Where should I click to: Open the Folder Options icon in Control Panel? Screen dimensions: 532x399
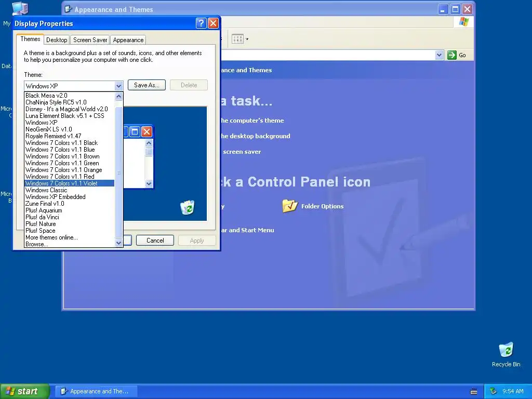(290, 206)
